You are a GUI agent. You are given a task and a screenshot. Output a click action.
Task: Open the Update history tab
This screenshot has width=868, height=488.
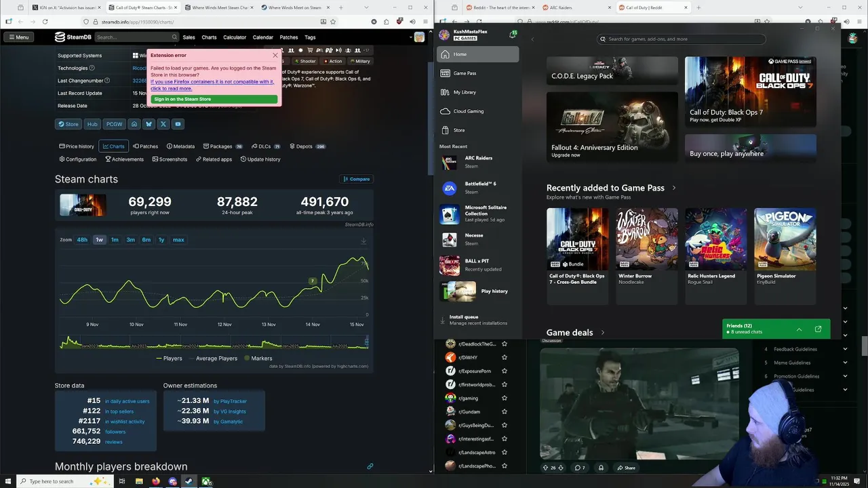point(260,159)
